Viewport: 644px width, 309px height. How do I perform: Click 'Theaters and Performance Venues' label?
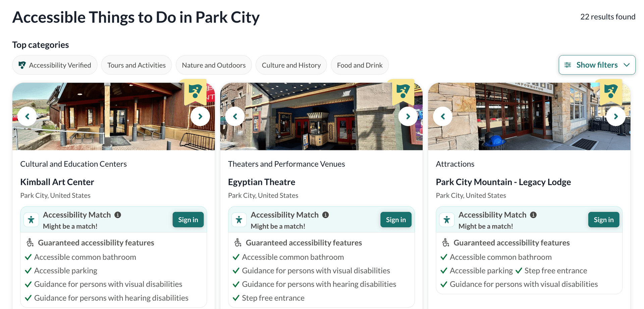(x=286, y=164)
